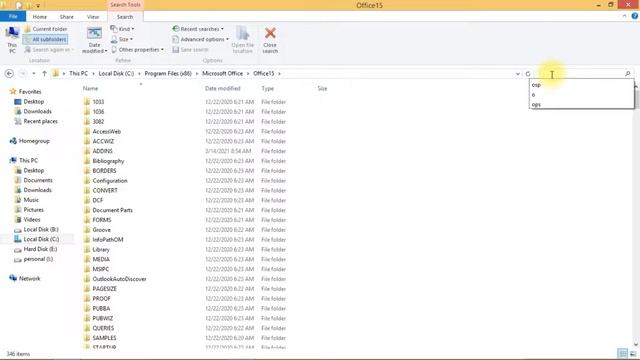Open Videos under This PC
The image size is (640, 360).
coord(32,219)
